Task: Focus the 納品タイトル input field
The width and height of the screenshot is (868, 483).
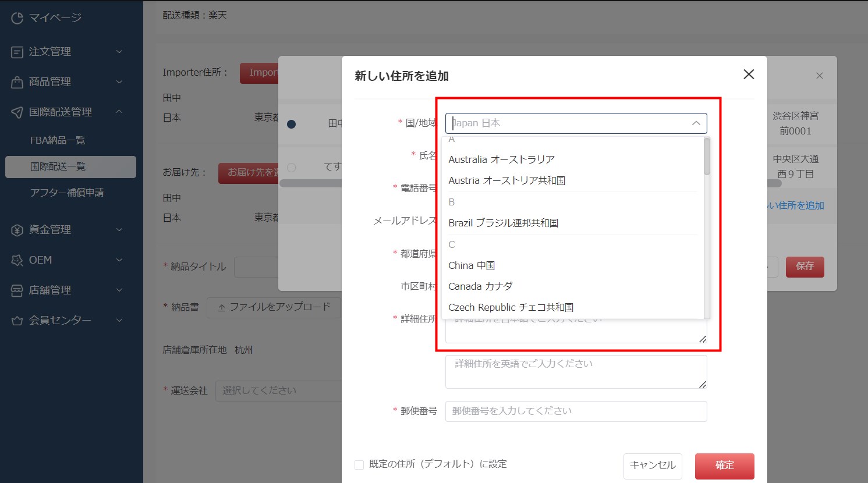Action: point(256,267)
